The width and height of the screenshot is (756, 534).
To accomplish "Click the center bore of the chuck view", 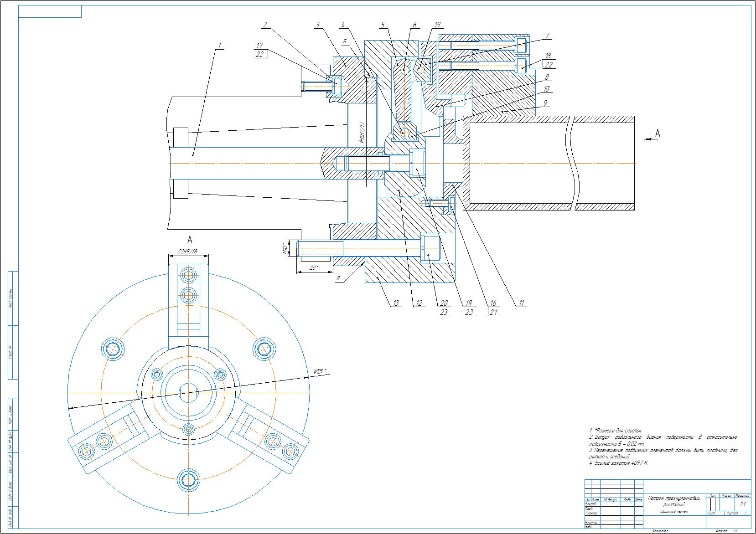I will (188, 392).
